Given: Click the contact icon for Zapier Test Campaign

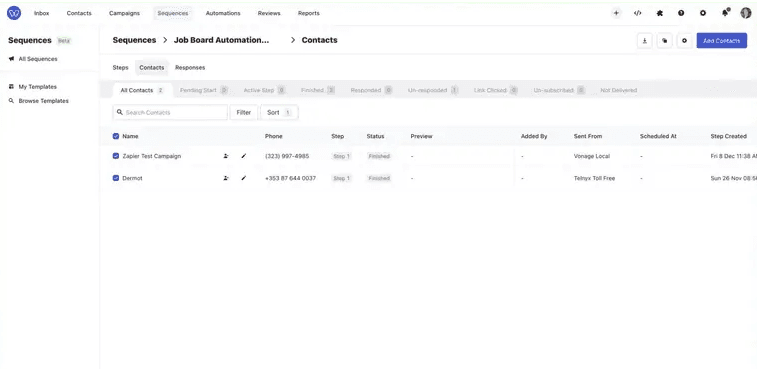Looking at the screenshot, I should (x=226, y=156).
